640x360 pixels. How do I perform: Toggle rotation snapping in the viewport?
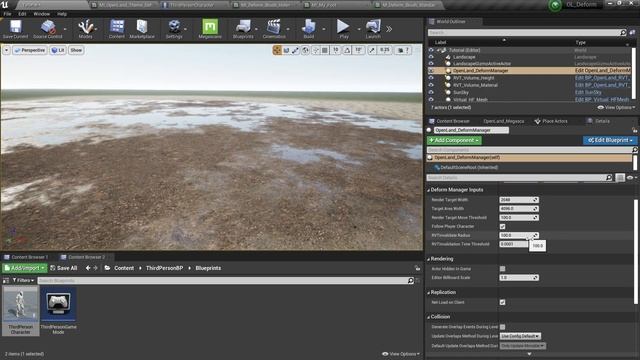[x=347, y=50]
